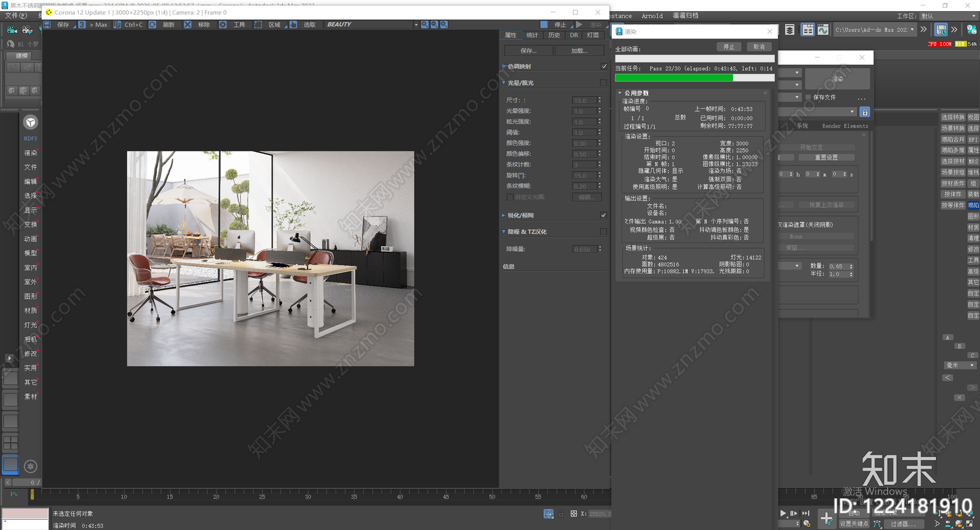The width and height of the screenshot is (980, 530).
Task: Click the blue stop square icon in frame buffer
Action: coord(544,25)
